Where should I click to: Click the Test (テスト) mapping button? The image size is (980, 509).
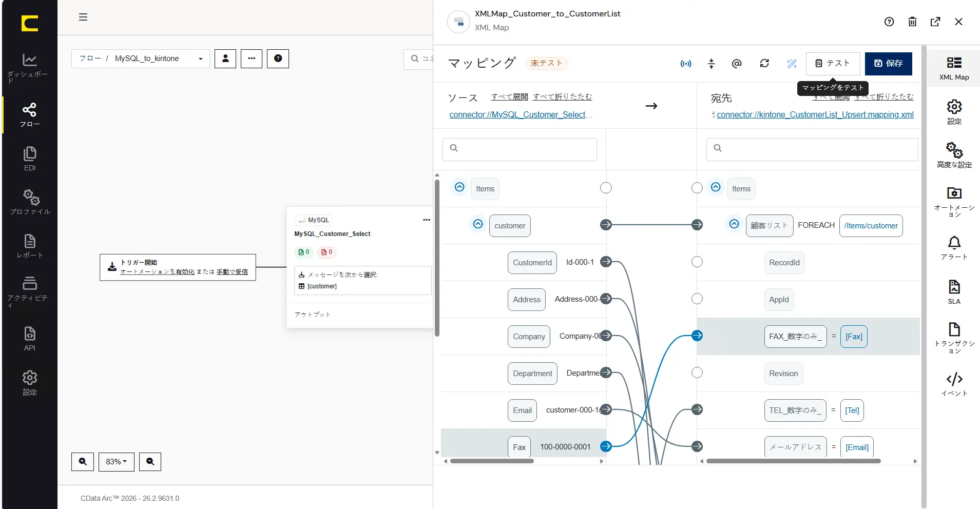833,64
